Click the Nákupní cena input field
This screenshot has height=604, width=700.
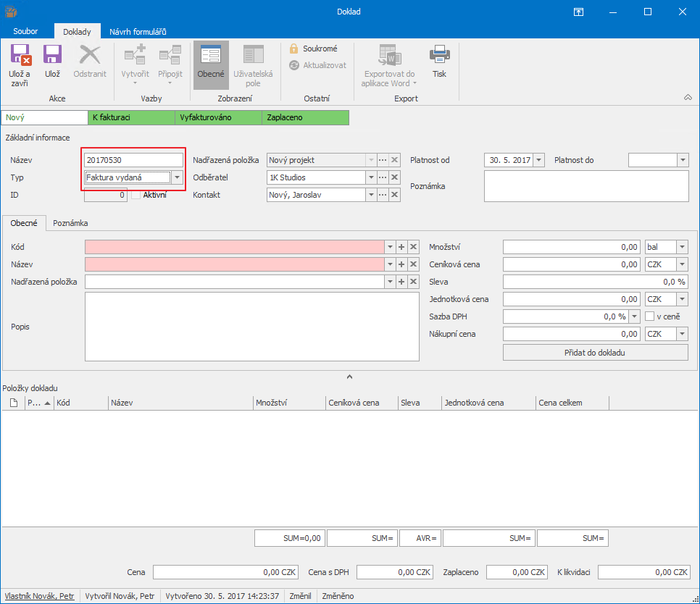click(572, 334)
